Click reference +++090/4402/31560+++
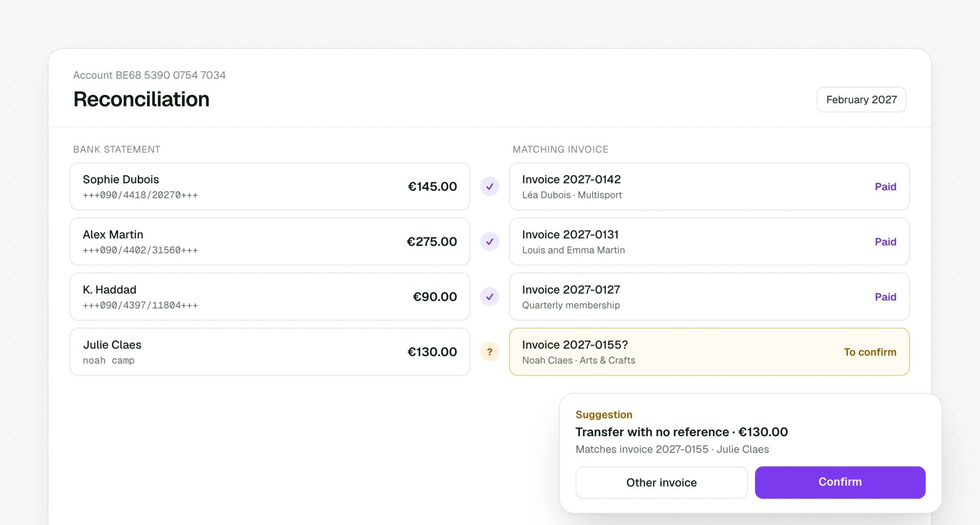 (x=140, y=250)
